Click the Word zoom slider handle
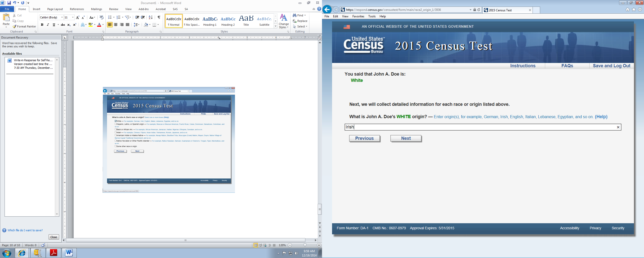This screenshot has width=644, height=258. [x=305, y=245]
